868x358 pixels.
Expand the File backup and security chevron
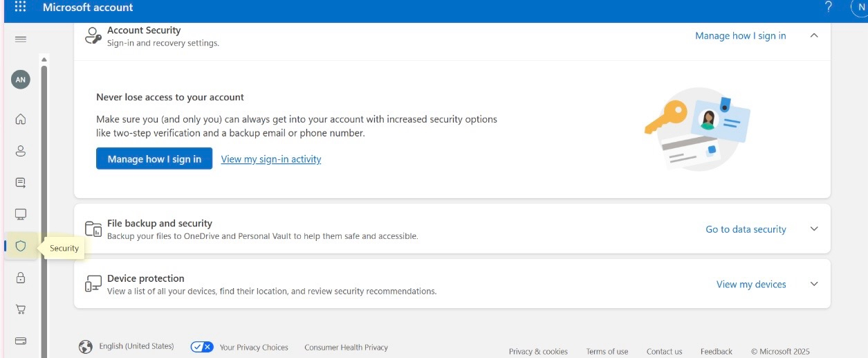[x=814, y=229]
